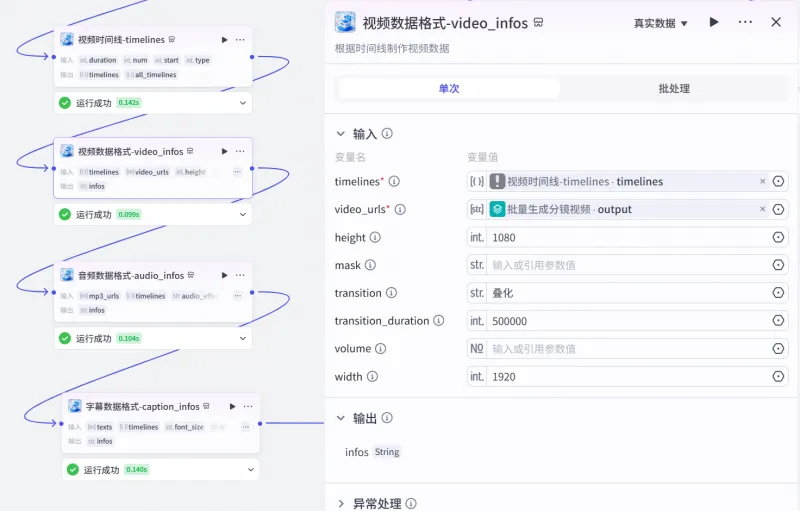Viewport: 800px width, 511px height.
Task: Show info for video_urls parameter
Action: click(x=401, y=210)
